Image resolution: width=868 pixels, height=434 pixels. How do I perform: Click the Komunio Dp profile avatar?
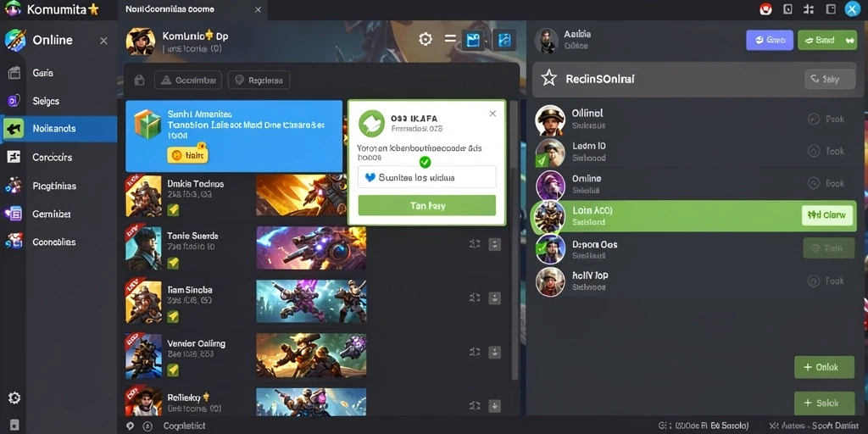coord(141,42)
